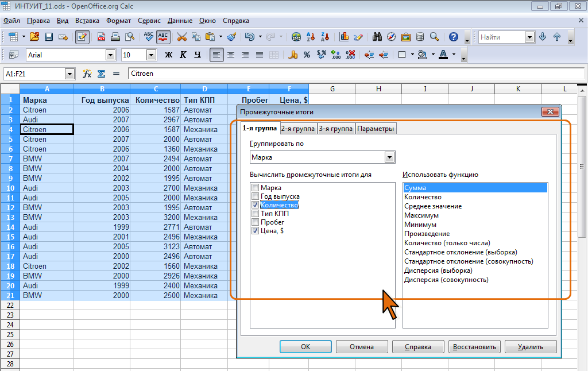The image size is (588, 371).
Task: Toggle italic (К) formatting
Action: click(x=183, y=55)
